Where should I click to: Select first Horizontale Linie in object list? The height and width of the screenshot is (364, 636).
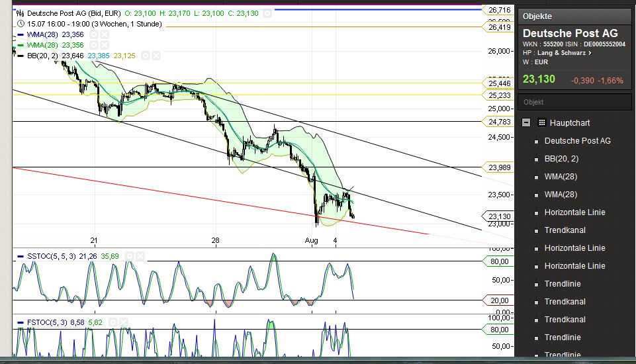click(574, 212)
